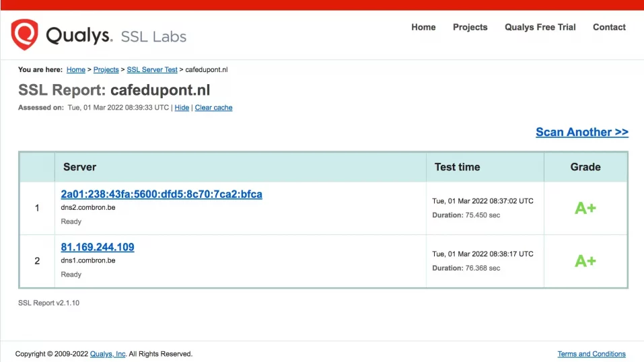
Task: Click row number 1 cell
Action: 37,208
